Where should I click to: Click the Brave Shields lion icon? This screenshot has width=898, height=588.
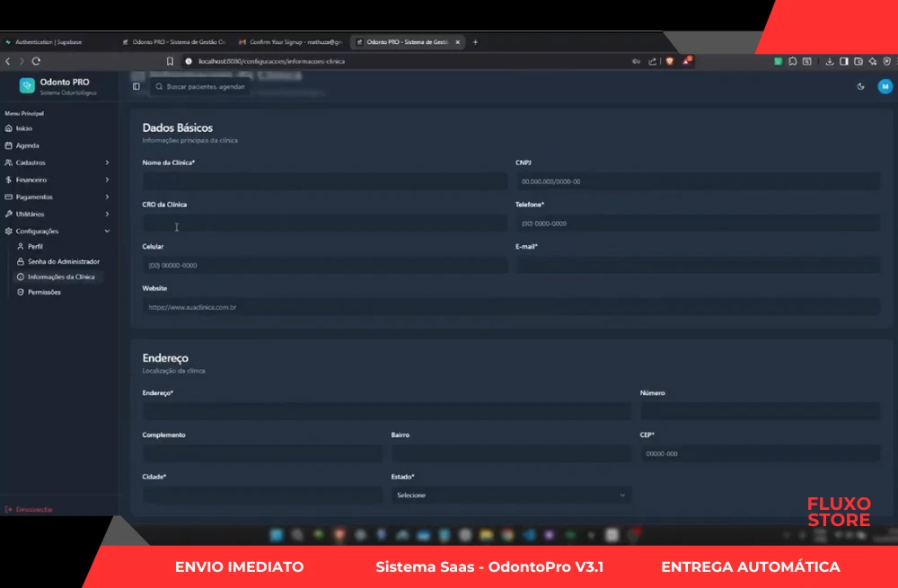[x=669, y=61]
